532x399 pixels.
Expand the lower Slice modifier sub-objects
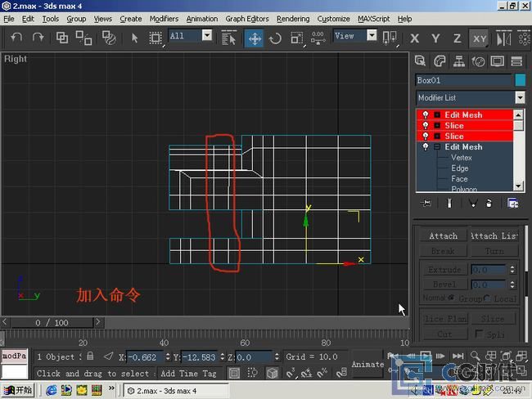click(437, 137)
